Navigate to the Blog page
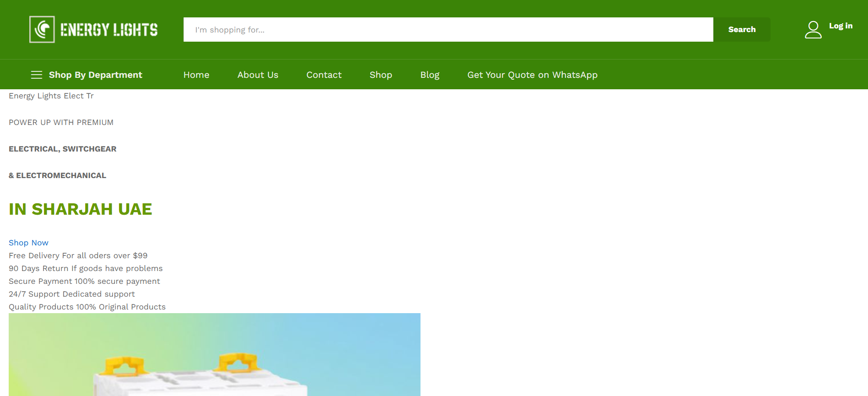Screen dimensions: 868x396 click(x=430, y=75)
